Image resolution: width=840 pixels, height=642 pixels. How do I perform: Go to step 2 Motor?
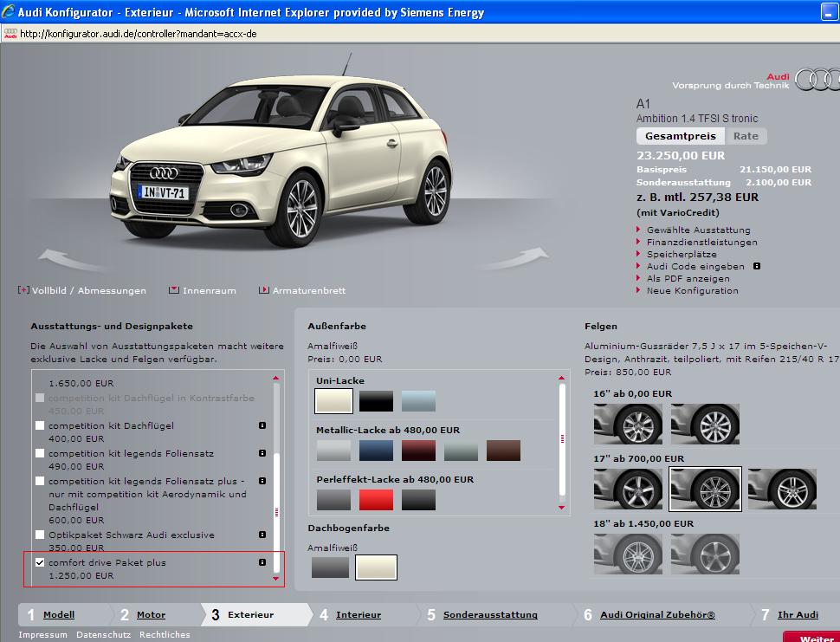pyautogui.click(x=151, y=614)
